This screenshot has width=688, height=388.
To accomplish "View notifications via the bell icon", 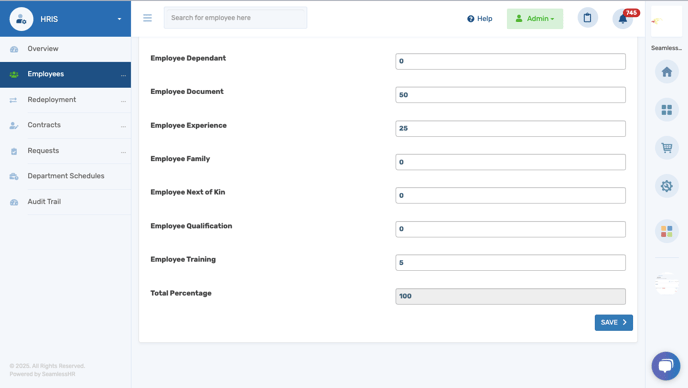I will click(x=623, y=19).
